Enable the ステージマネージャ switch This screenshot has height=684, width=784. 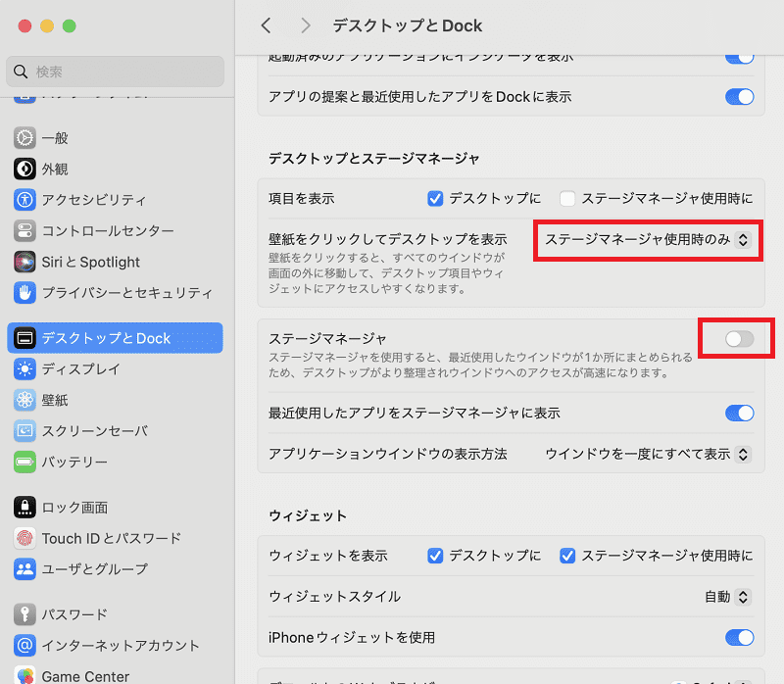[x=740, y=339]
